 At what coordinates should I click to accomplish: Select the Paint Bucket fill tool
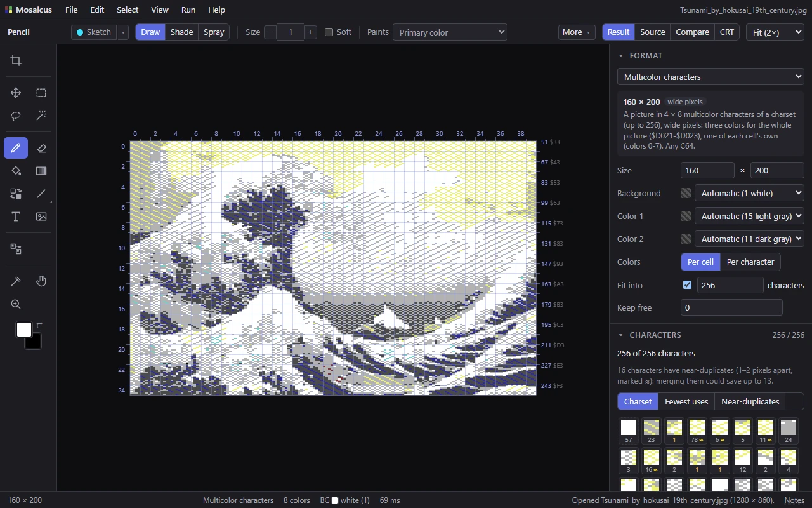click(x=16, y=171)
